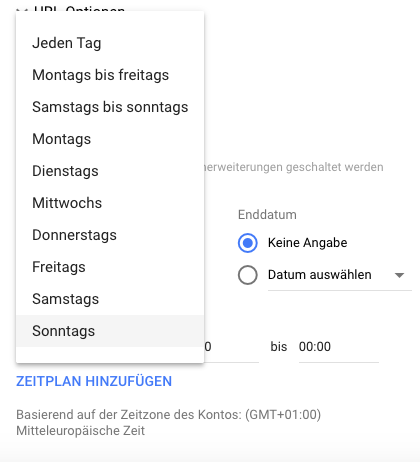Click the 'Enddatum' heading label
Viewport: 420px width, 462px height.
tap(267, 215)
